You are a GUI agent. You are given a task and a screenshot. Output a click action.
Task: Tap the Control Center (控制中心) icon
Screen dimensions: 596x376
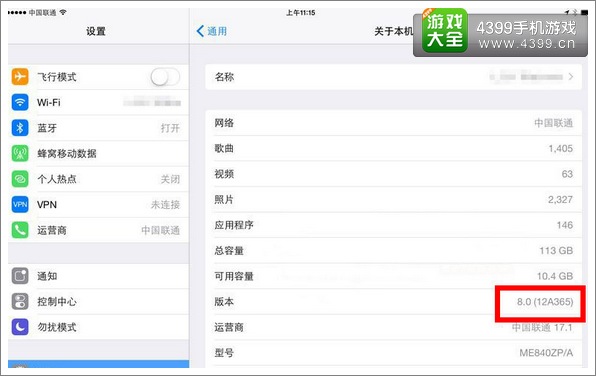tap(20, 301)
